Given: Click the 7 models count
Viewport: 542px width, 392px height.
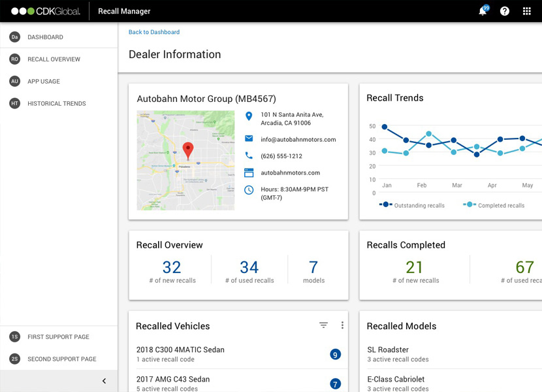Looking at the screenshot, I should pyautogui.click(x=313, y=267).
